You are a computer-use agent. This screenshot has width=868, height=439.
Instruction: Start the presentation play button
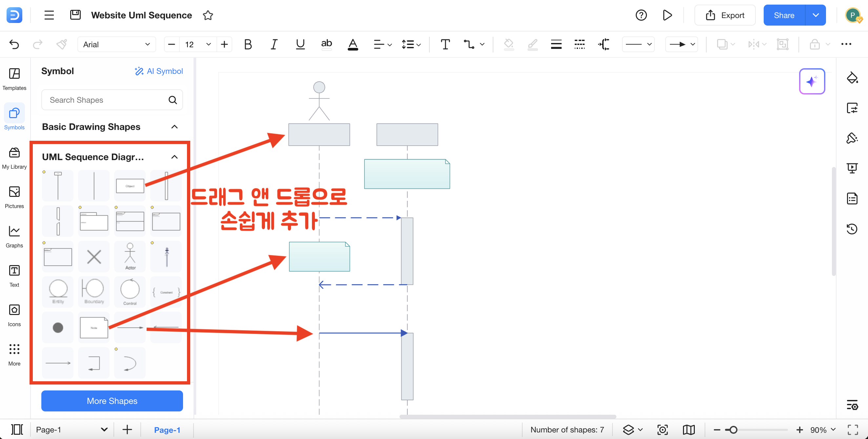tap(667, 15)
